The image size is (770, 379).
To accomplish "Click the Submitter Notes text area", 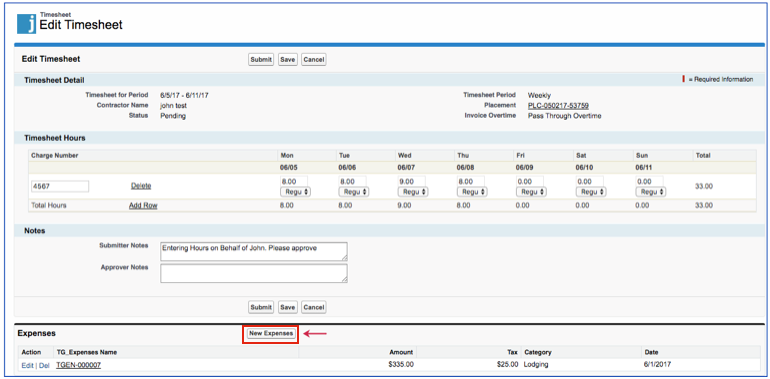I will click(254, 251).
